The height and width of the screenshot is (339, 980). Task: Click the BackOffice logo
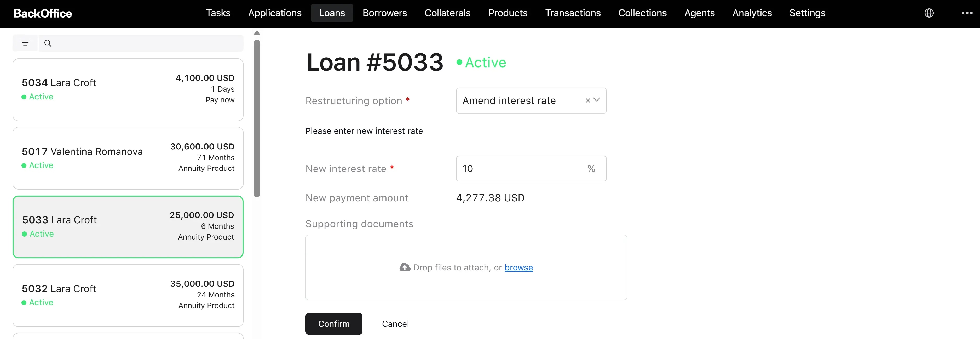43,13
